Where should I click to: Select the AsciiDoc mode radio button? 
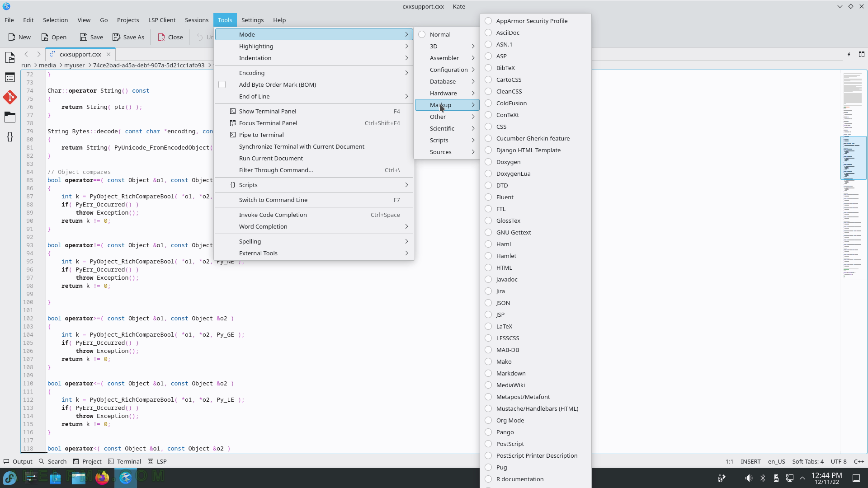click(488, 33)
